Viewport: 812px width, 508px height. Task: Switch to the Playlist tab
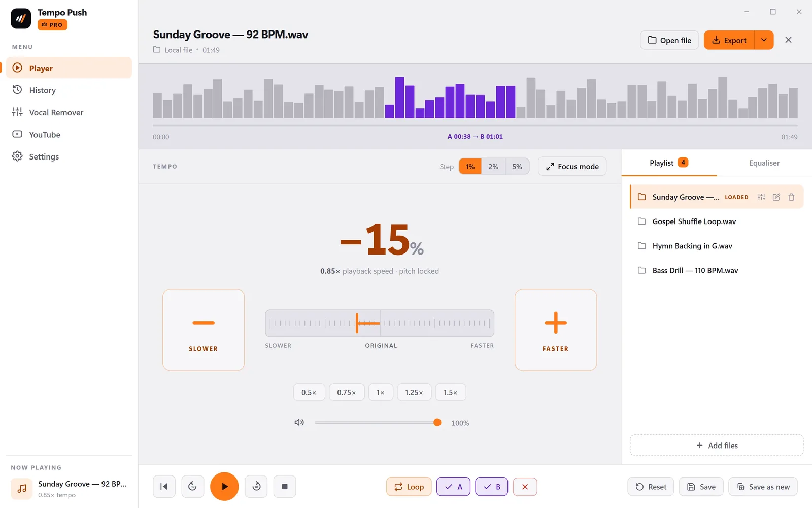coord(669,163)
